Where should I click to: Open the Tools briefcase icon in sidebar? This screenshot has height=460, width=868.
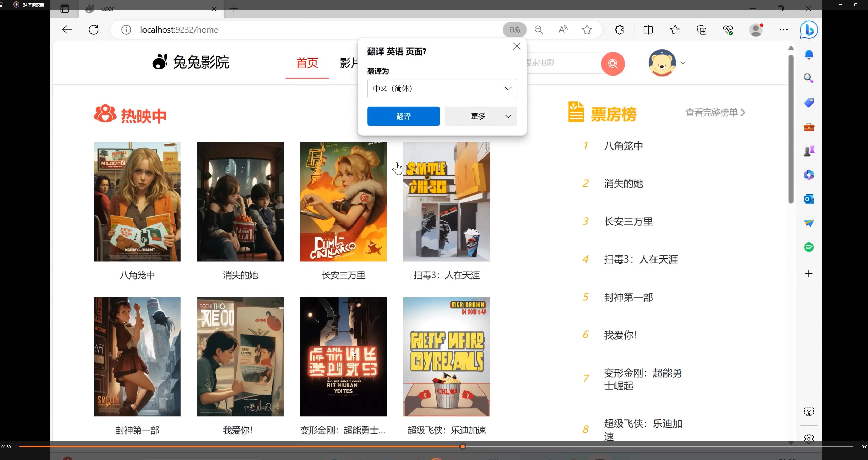tap(809, 127)
